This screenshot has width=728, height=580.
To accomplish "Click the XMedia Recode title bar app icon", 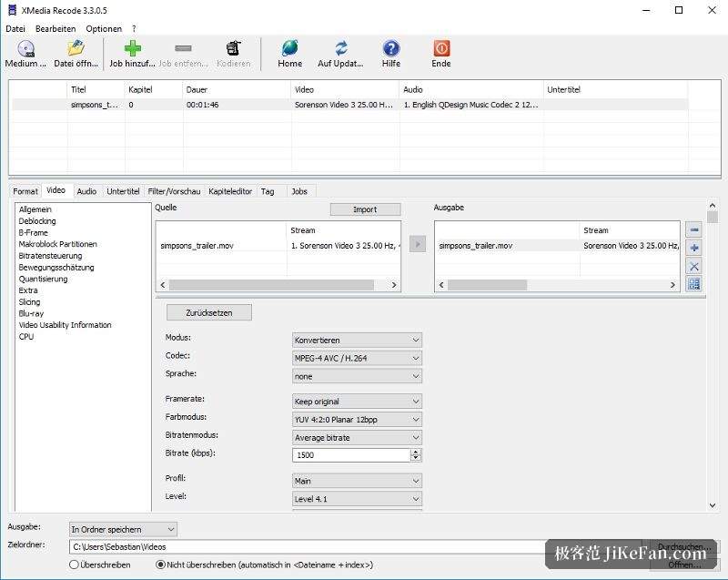I will [12, 10].
